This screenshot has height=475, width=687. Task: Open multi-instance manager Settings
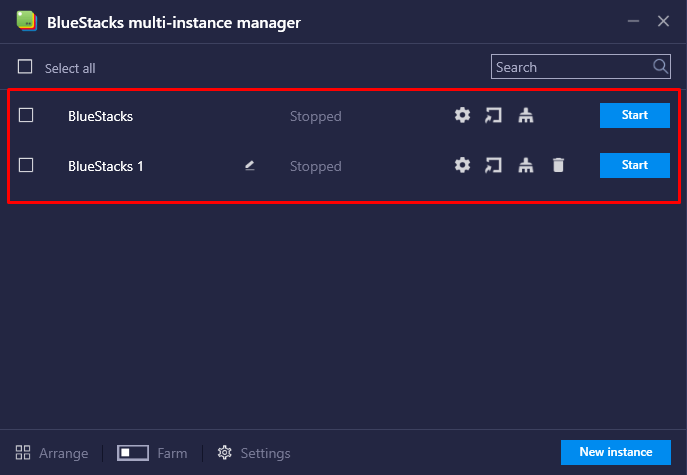tap(254, 453)
